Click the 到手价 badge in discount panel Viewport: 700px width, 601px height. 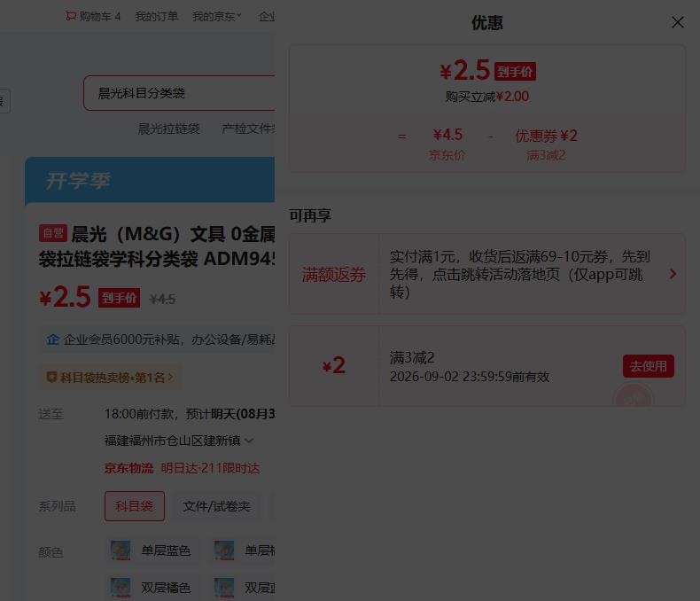pos(515,72)
